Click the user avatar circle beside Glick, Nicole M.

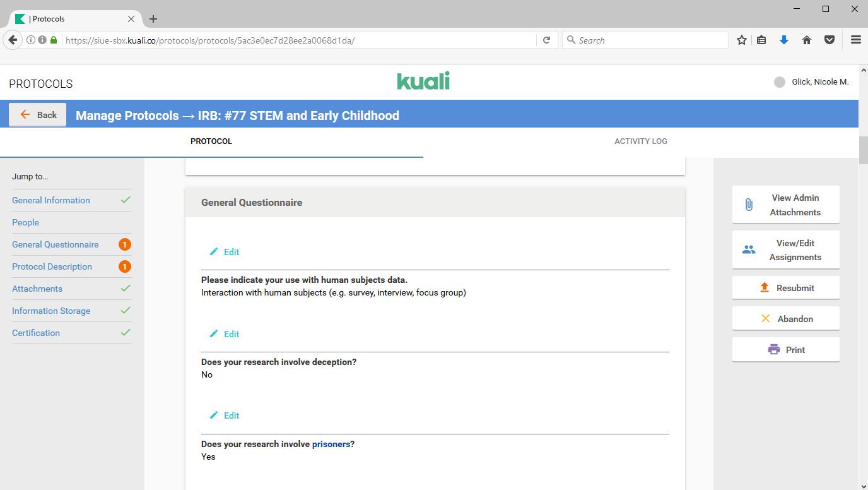pos(780,82)
